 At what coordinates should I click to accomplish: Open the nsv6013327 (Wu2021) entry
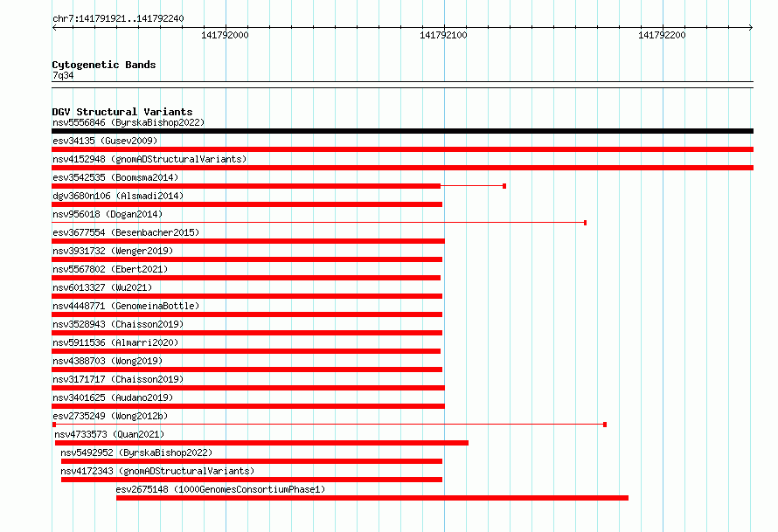(102, 287)
